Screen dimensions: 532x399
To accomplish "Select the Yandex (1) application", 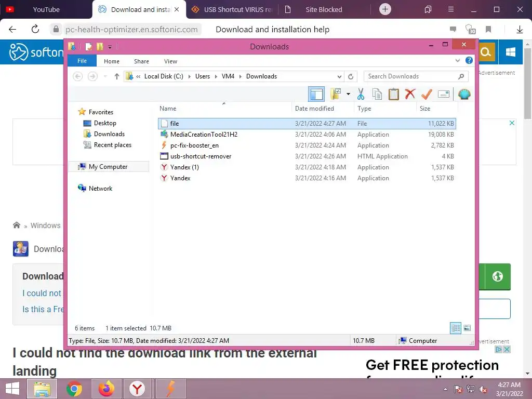I will coord(307,167).
